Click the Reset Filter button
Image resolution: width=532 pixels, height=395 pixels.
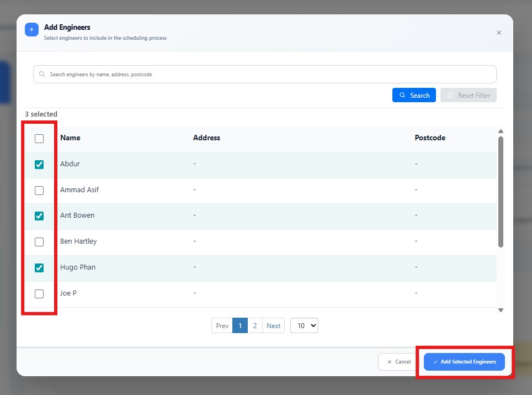click(468, 95)
